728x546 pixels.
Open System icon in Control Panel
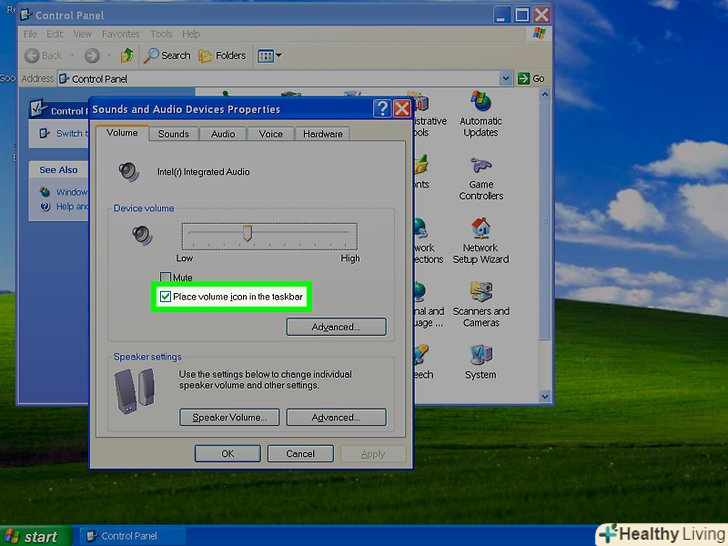coord(481,362)
